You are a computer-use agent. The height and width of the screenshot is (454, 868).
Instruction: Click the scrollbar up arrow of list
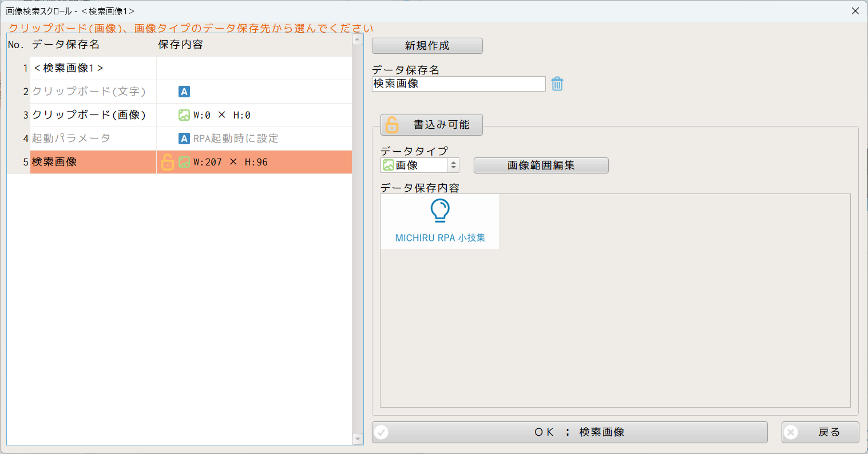click(358, 40)
